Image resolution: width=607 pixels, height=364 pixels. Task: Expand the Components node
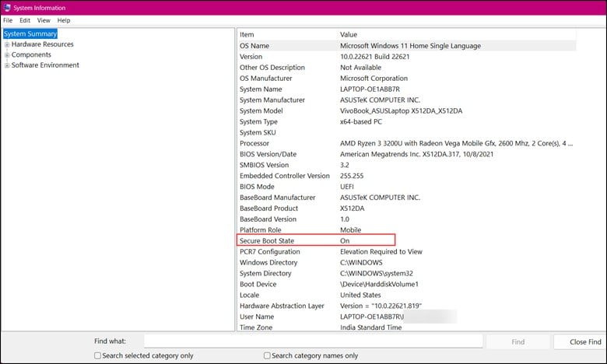click(x=6, y=55)
